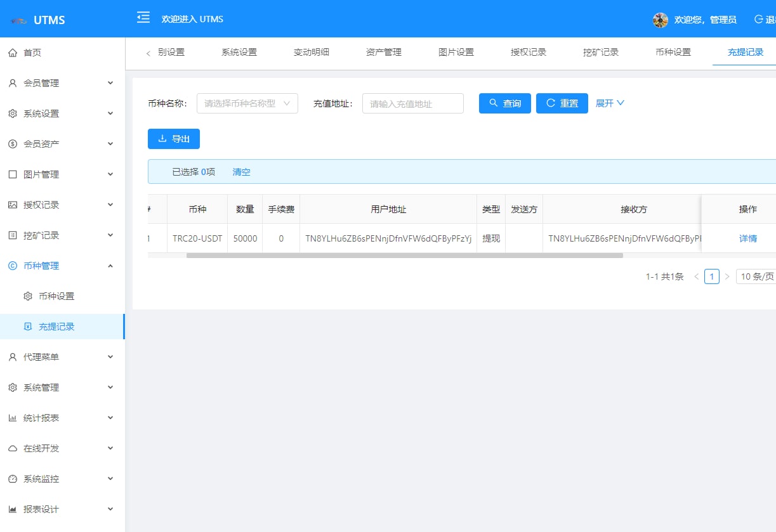This screenshot has width=776, height=532.
Task: Expand more filters with 展开
Action: point(610,103)
